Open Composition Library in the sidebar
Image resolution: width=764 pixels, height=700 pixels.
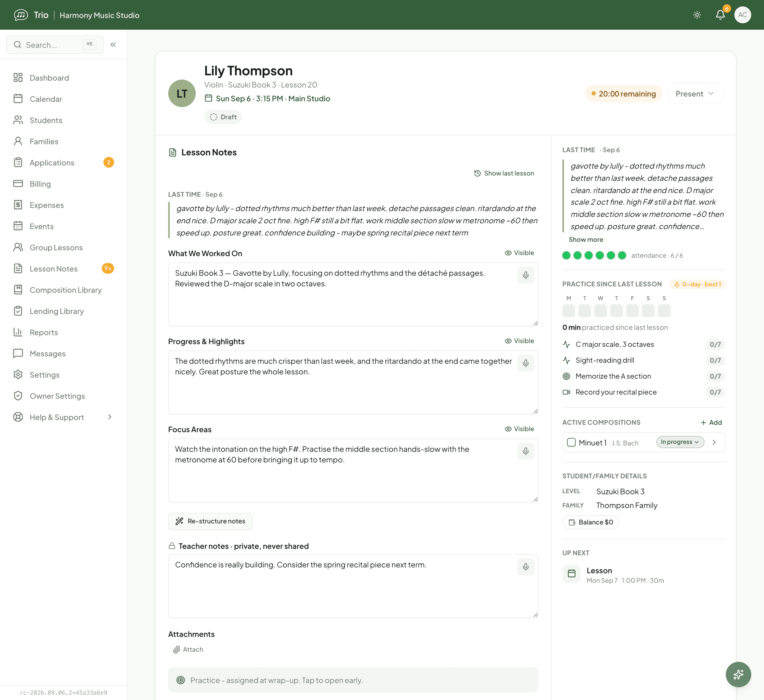coord(63,290)
